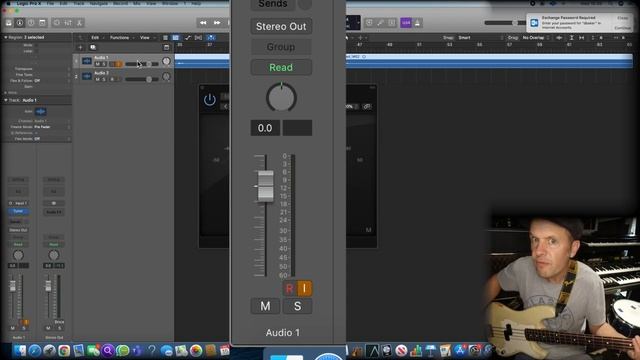This screenshot has width=640, height=360.
Task: Open Quick Help button in control bar
Action: point(31,23)
